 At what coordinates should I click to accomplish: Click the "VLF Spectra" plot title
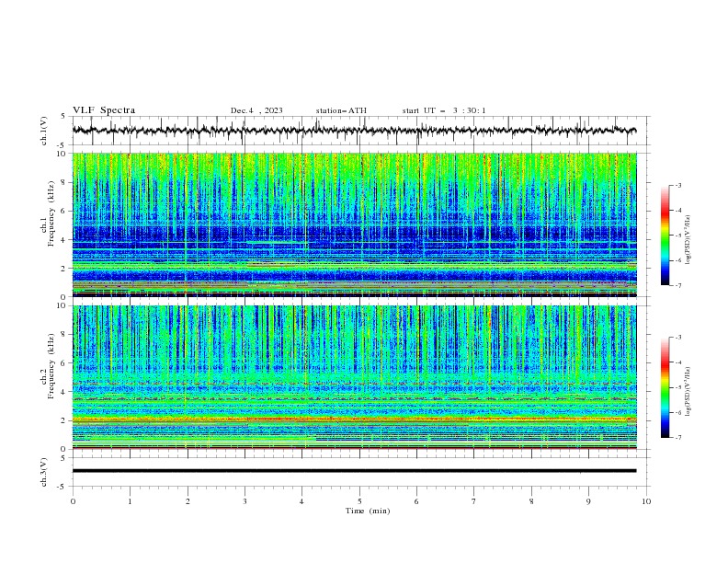coord(104,110)
